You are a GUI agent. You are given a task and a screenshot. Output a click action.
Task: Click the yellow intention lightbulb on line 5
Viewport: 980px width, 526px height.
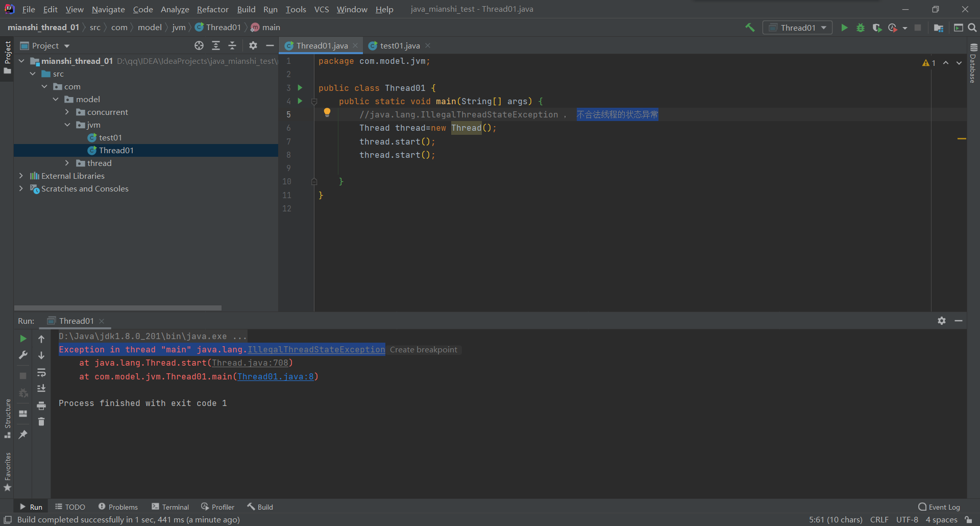click(x=327, y=113)
